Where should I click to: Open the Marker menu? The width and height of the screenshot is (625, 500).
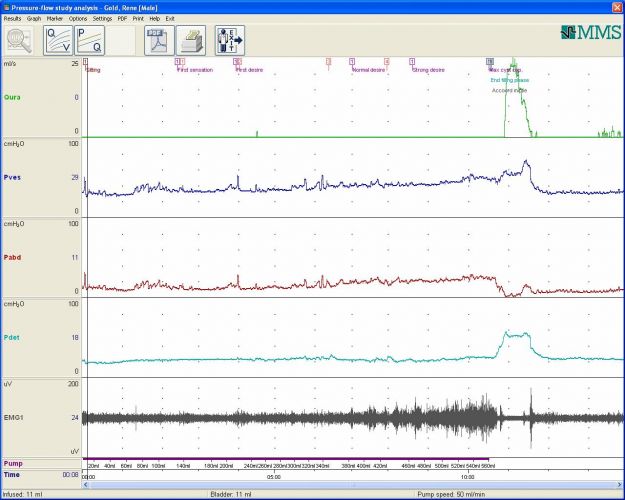point(56,18)
